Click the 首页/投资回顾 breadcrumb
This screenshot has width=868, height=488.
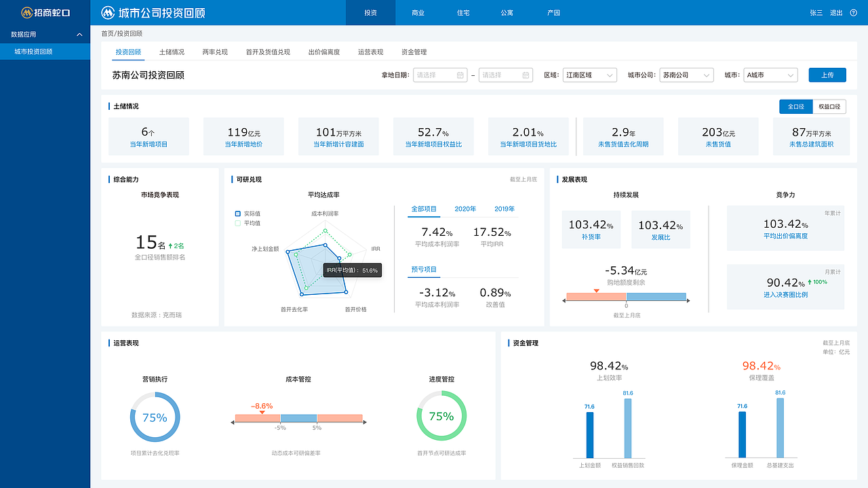[x=121, y=33]
